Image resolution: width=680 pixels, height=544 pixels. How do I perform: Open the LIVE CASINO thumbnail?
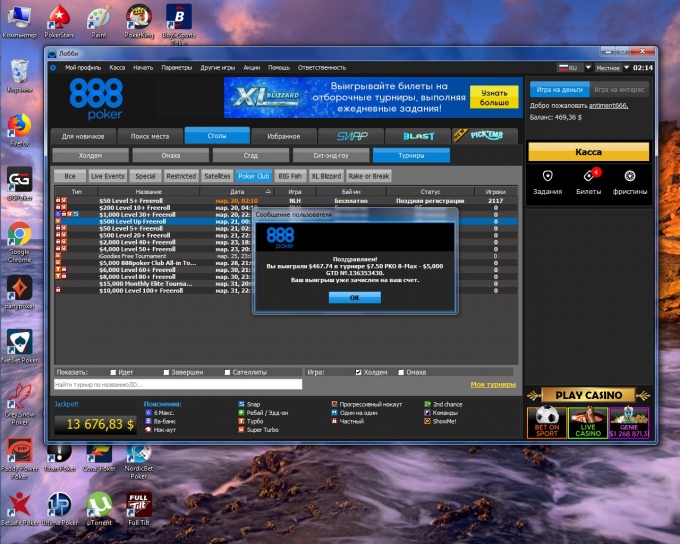(x=588, y=423)
